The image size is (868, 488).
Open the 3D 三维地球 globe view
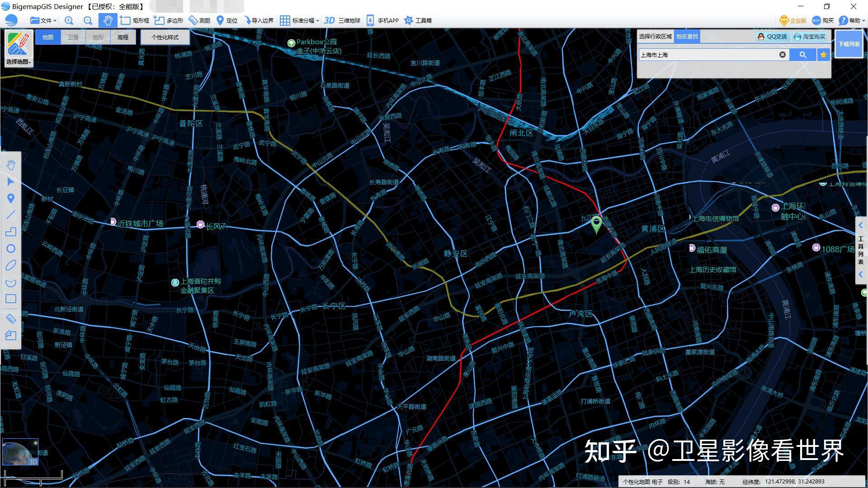pyautogui.click(x=342, y=20)
